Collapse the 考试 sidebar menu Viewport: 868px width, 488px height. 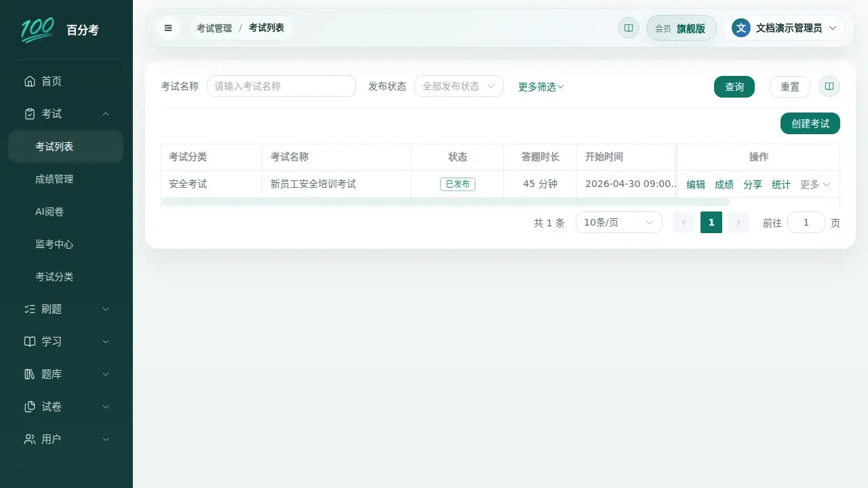66,114
